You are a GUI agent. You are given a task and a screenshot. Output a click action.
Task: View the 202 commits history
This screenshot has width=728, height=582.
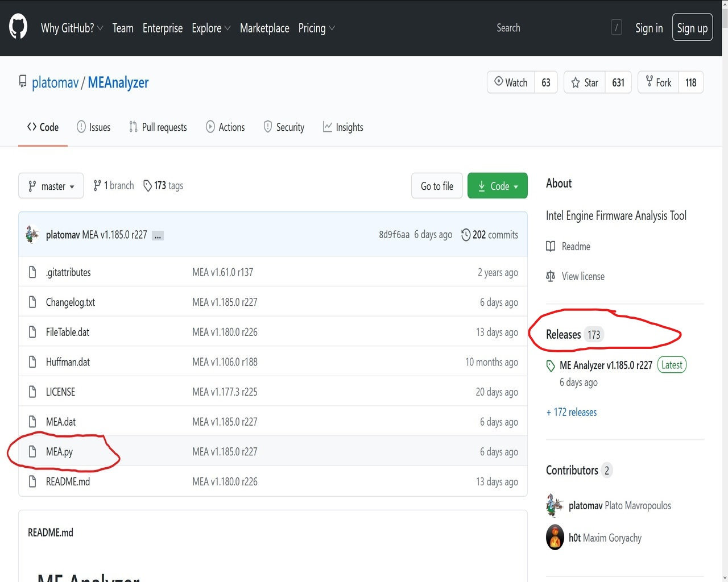(490, 235)
